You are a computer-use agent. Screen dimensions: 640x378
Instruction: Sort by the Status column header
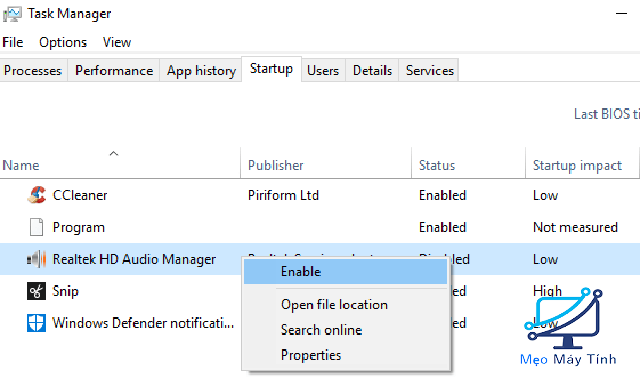click(x=469, y=165)
